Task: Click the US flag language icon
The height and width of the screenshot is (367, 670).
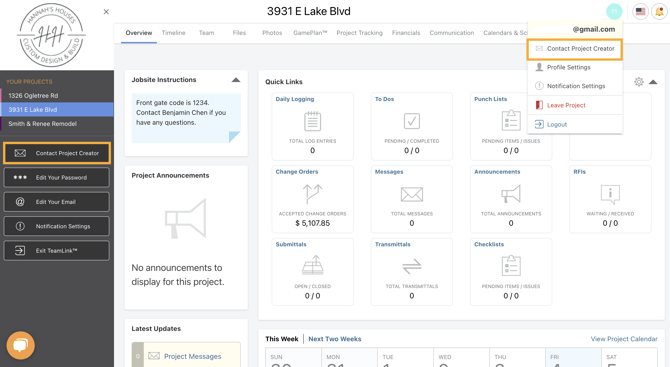Action: pos(640,12)
